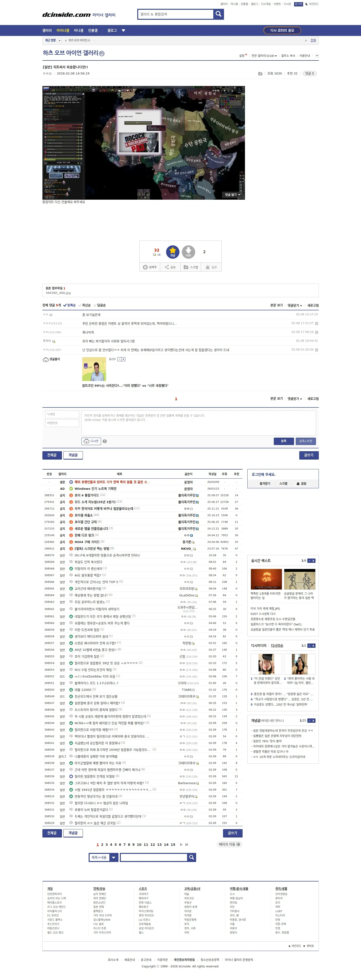This screenshot has height=980, width=361.
Task: Click the 페이지 이동 button
Action: click(x=229, y=844)
